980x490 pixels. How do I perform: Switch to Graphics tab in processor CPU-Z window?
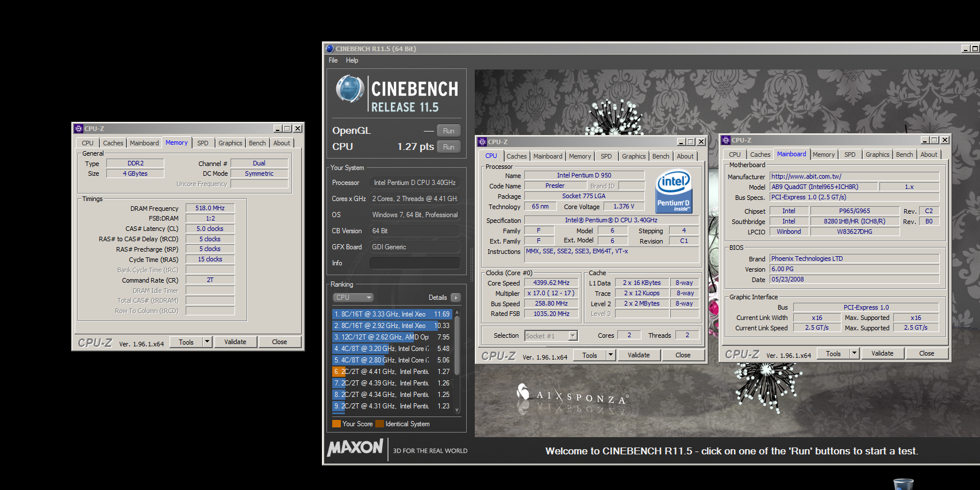[634, 156]
